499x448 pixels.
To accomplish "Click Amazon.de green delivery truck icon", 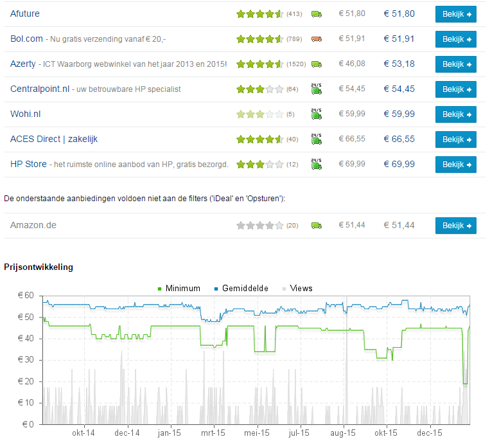I will pos(317,226).
